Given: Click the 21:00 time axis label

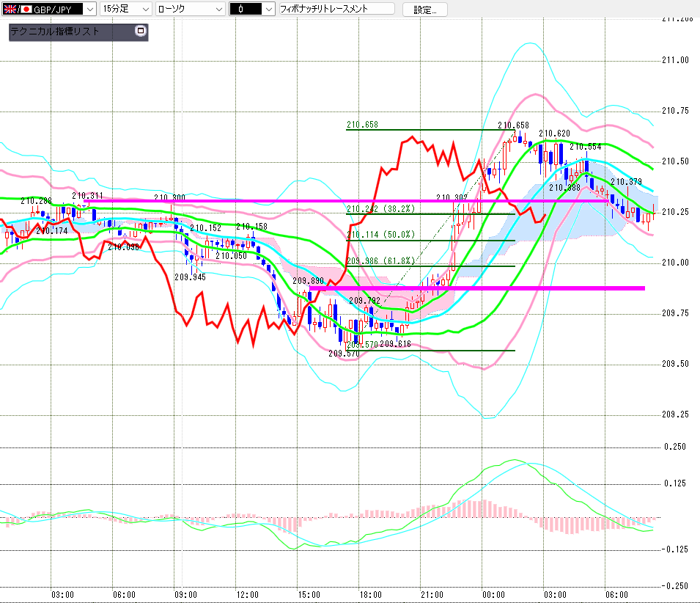Looking at the screenshot, I should pyautogui.click(x=432, y=595).
